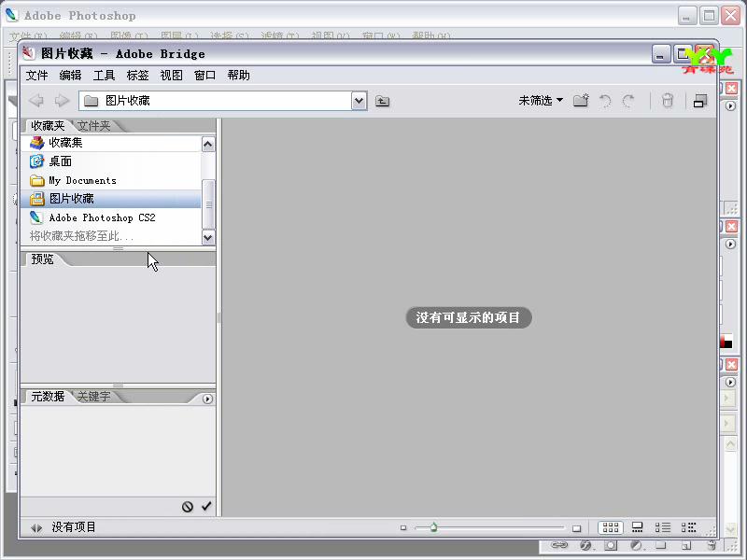Select Adobe Photoshop CS2 in favorites
This screenshot has width=747, height=560.
click(111, 217)
